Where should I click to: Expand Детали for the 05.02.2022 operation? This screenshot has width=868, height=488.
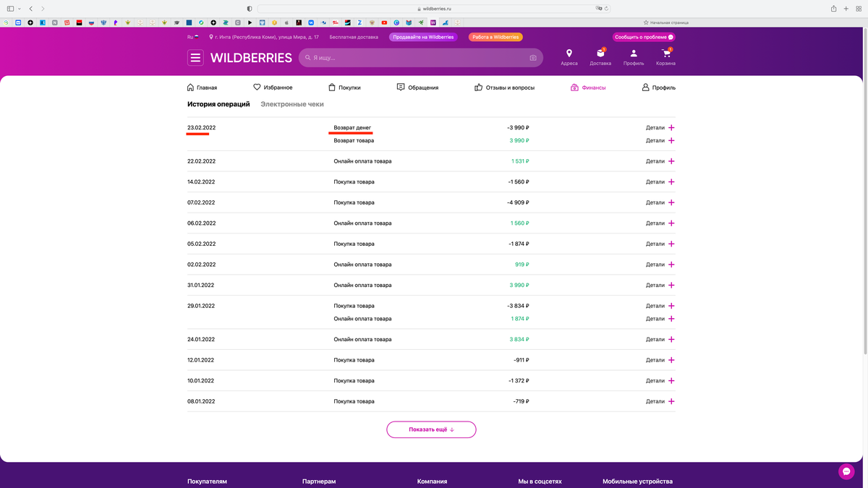coord(660,244)
